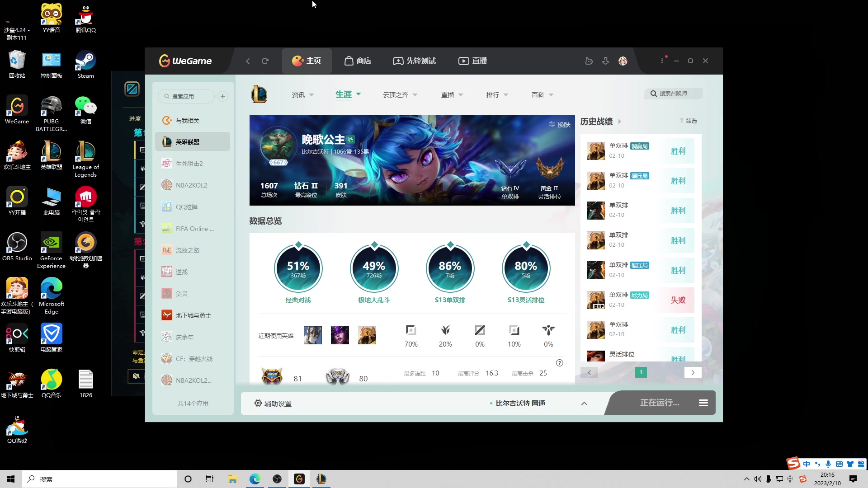Open the 筛选 filter option
The height and width of the screenshot is (488, 868).
689,121
